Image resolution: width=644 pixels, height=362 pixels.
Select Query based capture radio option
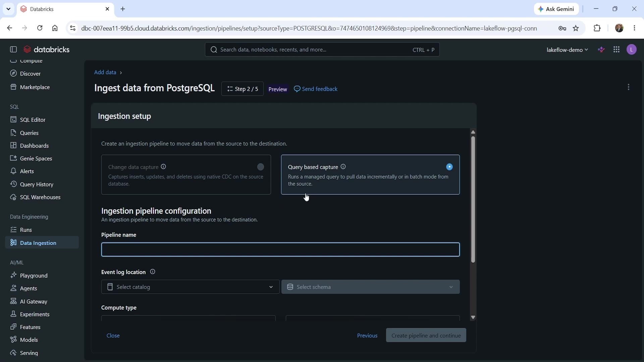[x=449, y=167]
